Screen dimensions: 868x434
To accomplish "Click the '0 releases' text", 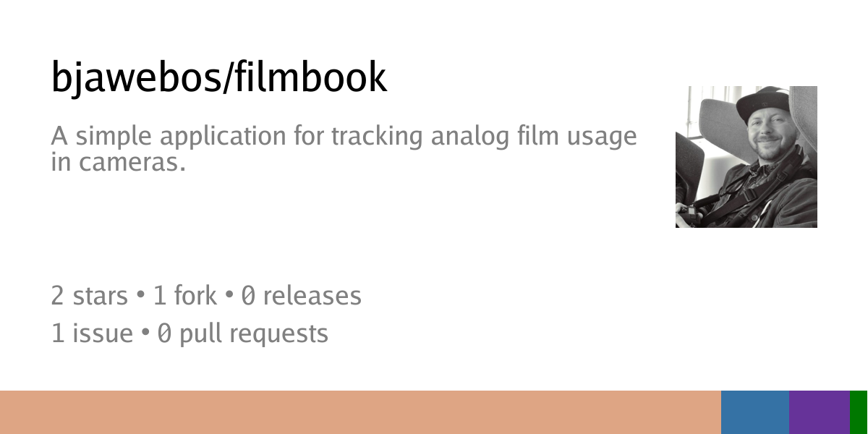I will pos(302,296).
